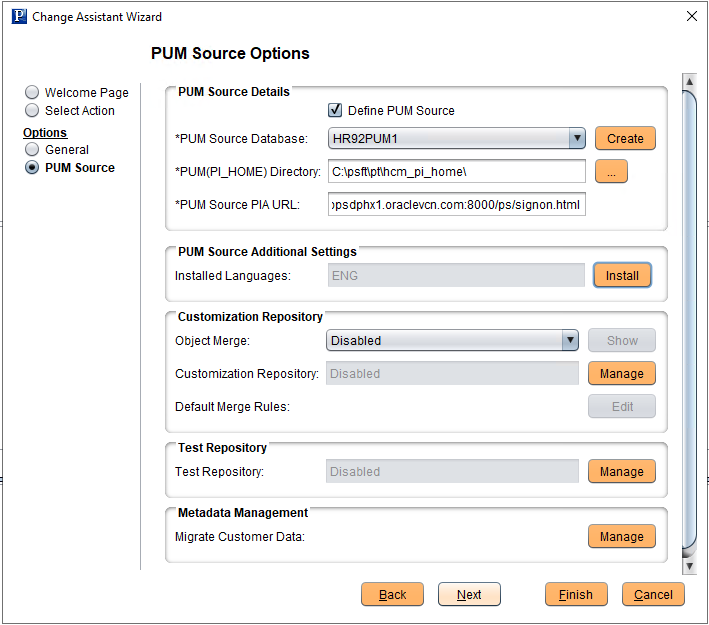The height and width of the screenshot is (625, 709).
Task: Click Create next to PUM Source Database
Action: coord(625,139)
